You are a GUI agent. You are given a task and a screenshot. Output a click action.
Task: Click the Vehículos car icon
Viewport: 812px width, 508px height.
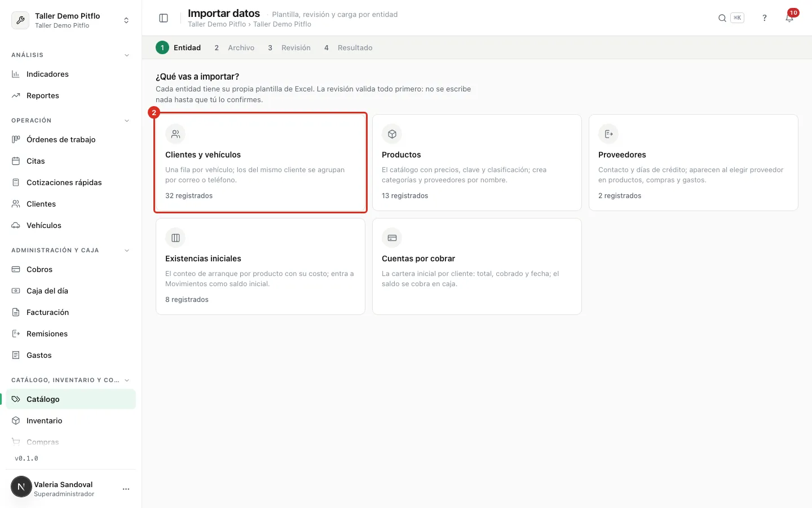click(16, 225)
